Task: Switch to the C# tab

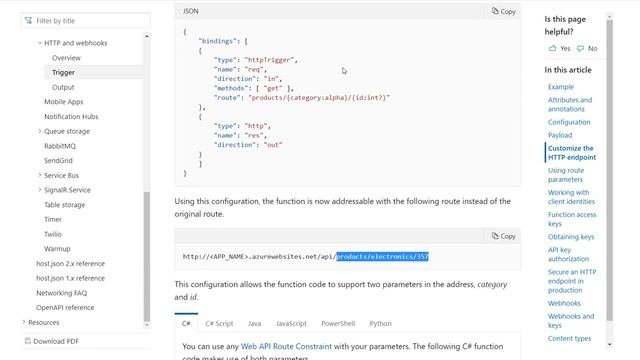Action: pyautogui.click(x=186, y=323)
